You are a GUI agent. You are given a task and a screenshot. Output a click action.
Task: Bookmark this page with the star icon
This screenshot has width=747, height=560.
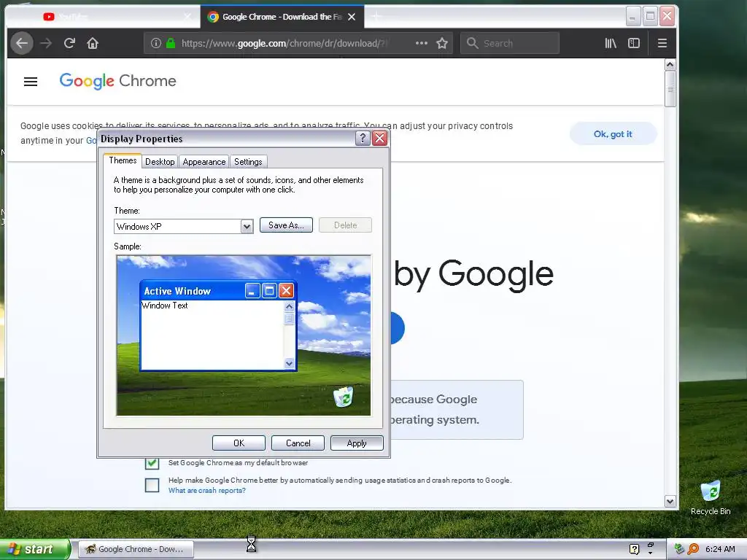[x=442, y=43]
